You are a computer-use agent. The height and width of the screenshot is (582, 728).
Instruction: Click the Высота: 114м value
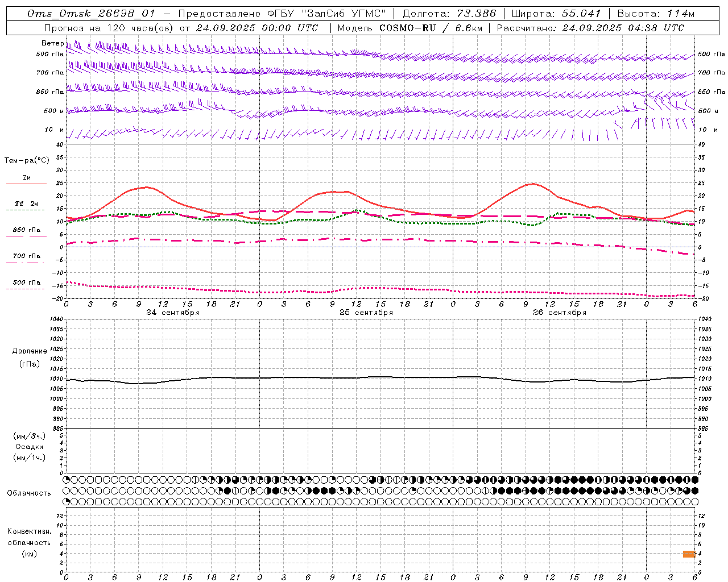656,14
